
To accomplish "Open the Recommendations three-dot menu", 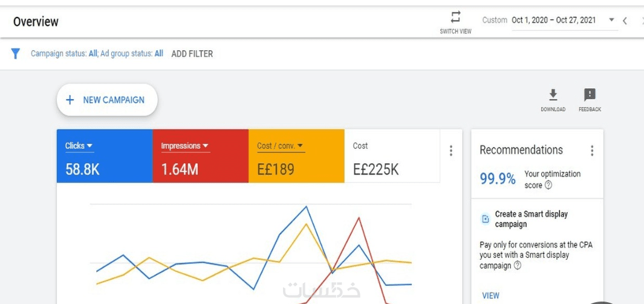I will [x=592, y=151].
